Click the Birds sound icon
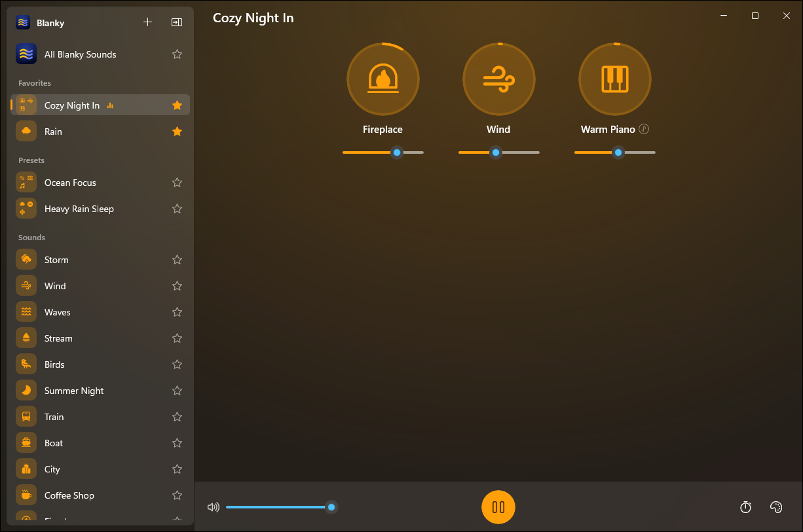The width and height of the screenshot is (803, 532). 26,364
